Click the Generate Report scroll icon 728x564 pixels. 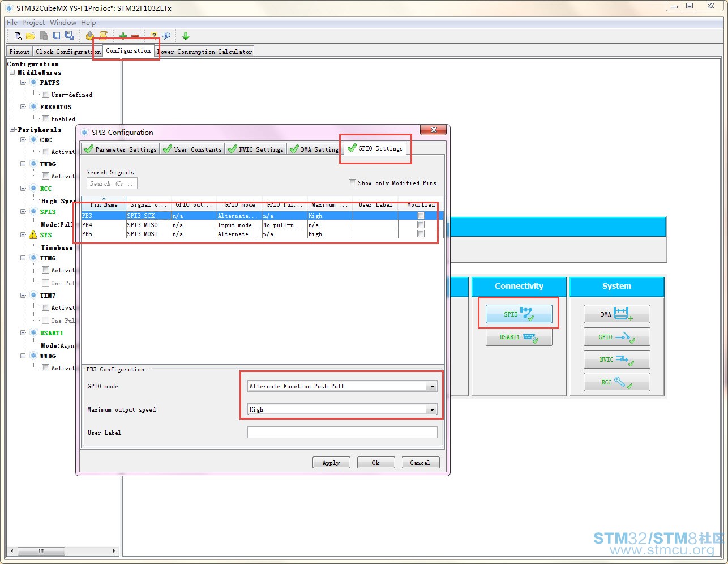coord(104,36)
